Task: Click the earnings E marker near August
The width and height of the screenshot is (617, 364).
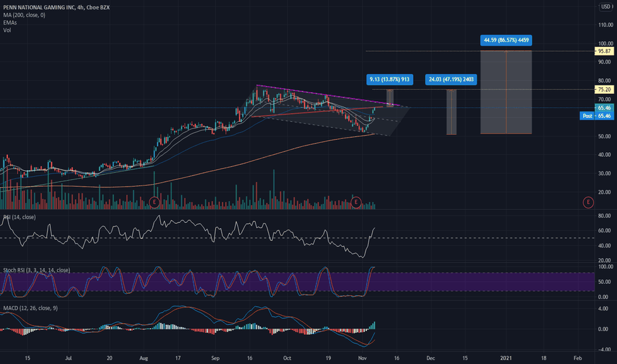Action: click(154, 203)
